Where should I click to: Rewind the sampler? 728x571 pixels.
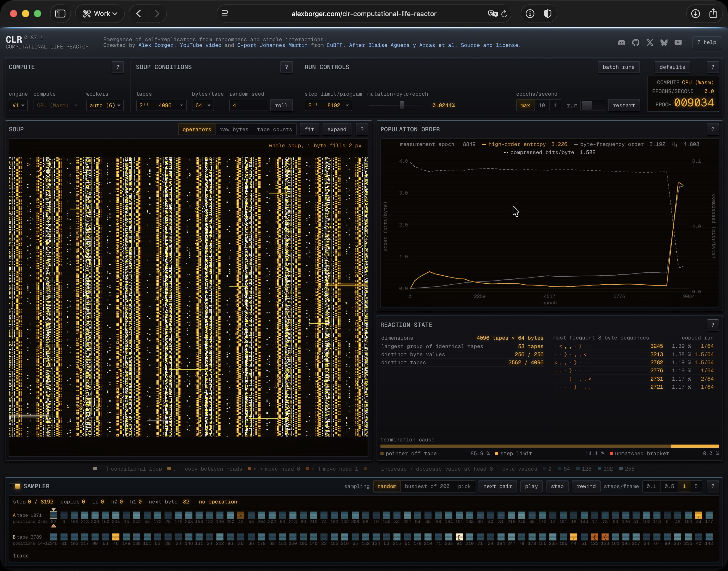586,487
